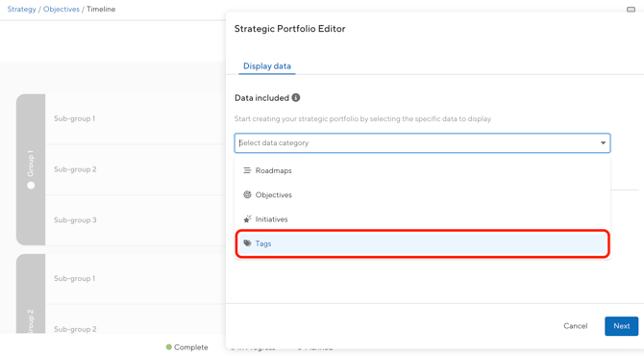This screenshot has width=644, height=356.
Task: Click the Roadmaps list icon
Action: pyautogui.click(x=247, y=170)
